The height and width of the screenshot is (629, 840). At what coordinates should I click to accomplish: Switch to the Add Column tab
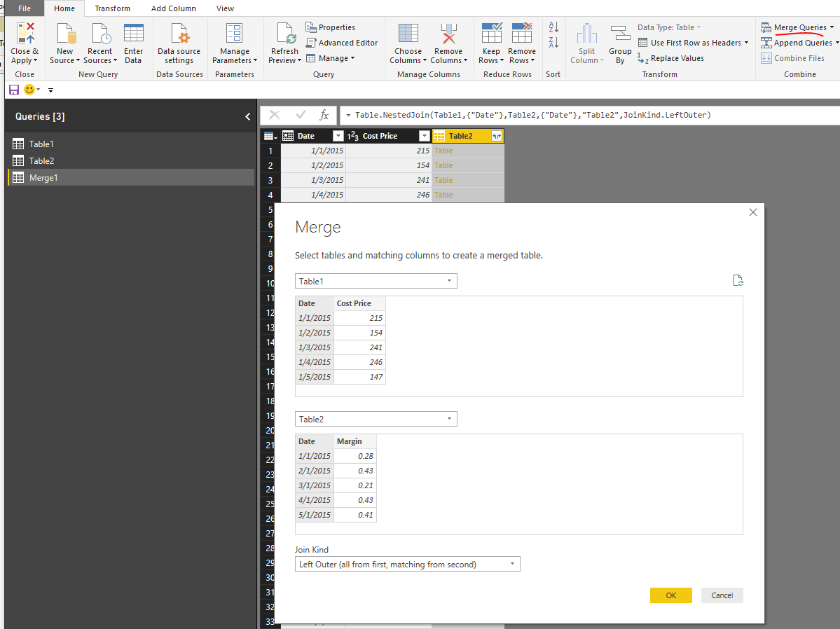coord(174,8)
